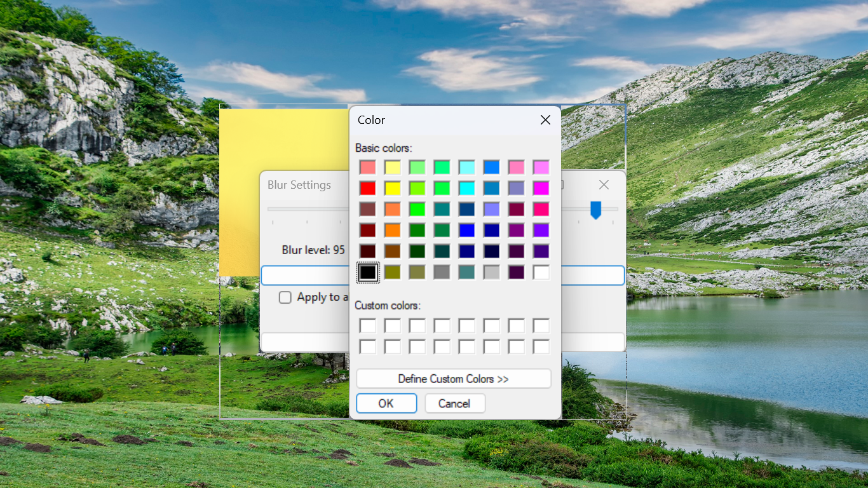868x488 pixels.
Task: Close the Color dialog with X
Action: pos(545,120)
